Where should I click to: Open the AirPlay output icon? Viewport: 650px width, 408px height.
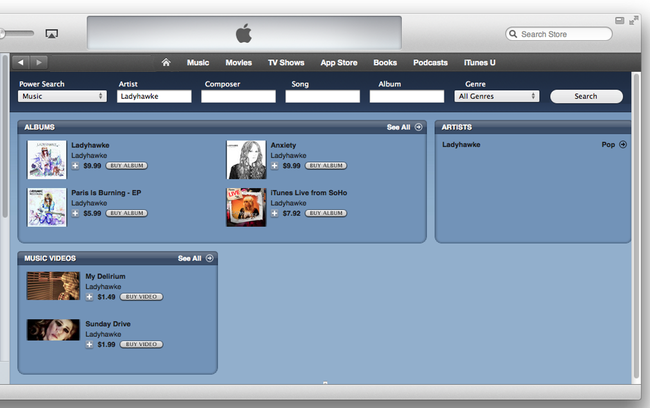click(51, 34)
